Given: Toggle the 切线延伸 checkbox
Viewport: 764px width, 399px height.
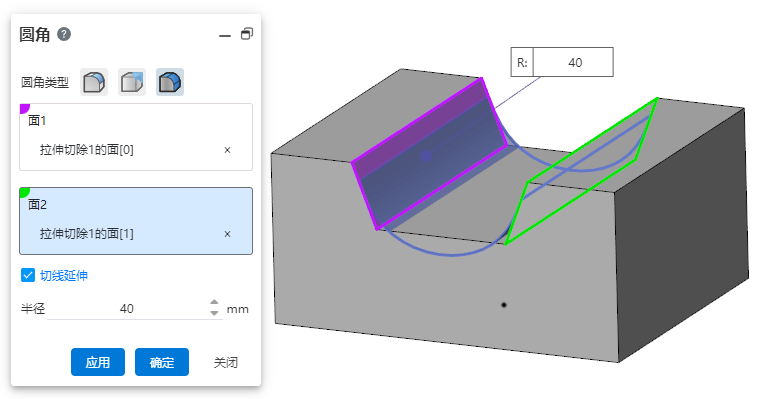Looking at the screenshot, I should click(28, 275).
